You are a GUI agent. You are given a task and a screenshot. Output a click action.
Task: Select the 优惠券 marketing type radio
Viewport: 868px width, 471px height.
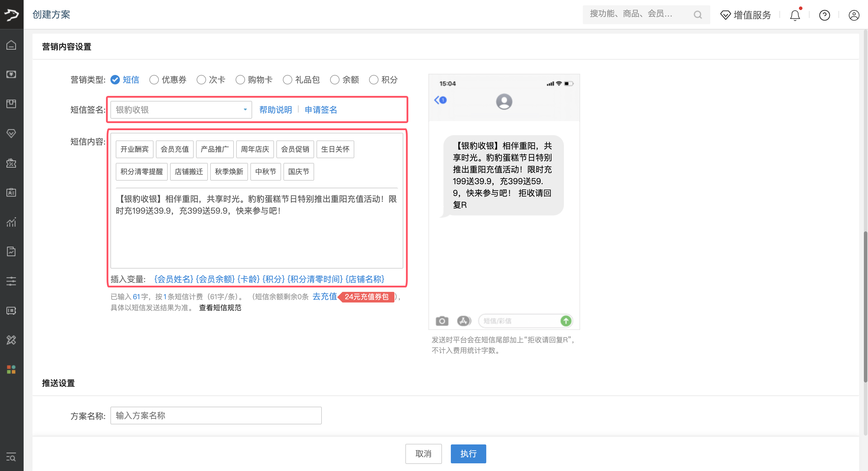[154, 80]
